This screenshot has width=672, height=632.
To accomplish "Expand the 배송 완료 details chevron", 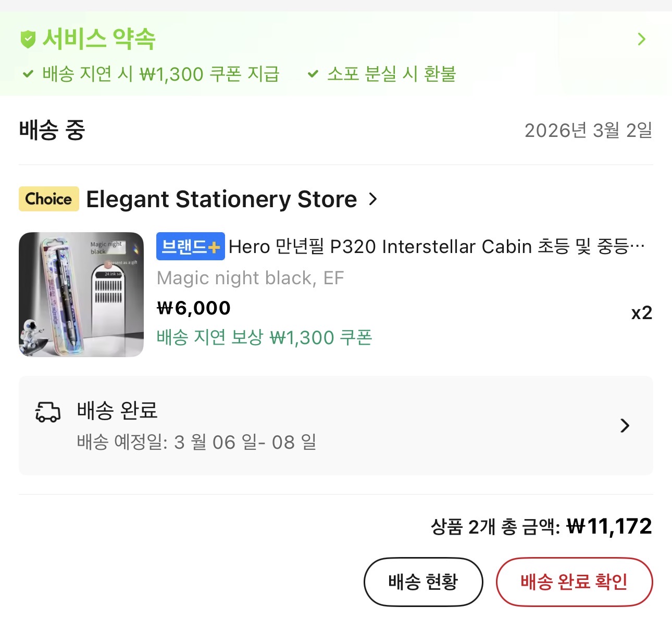I will coord(625,425).
